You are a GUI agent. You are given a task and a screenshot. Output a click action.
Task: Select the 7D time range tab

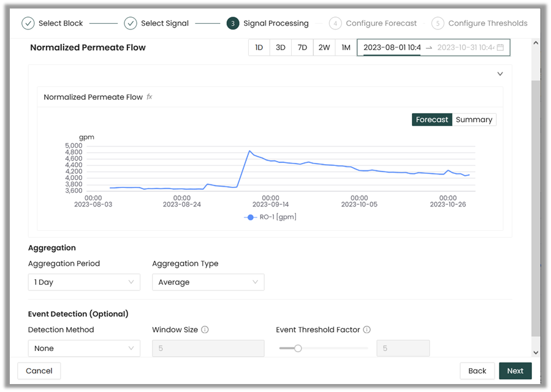click(x=302, y=48)
